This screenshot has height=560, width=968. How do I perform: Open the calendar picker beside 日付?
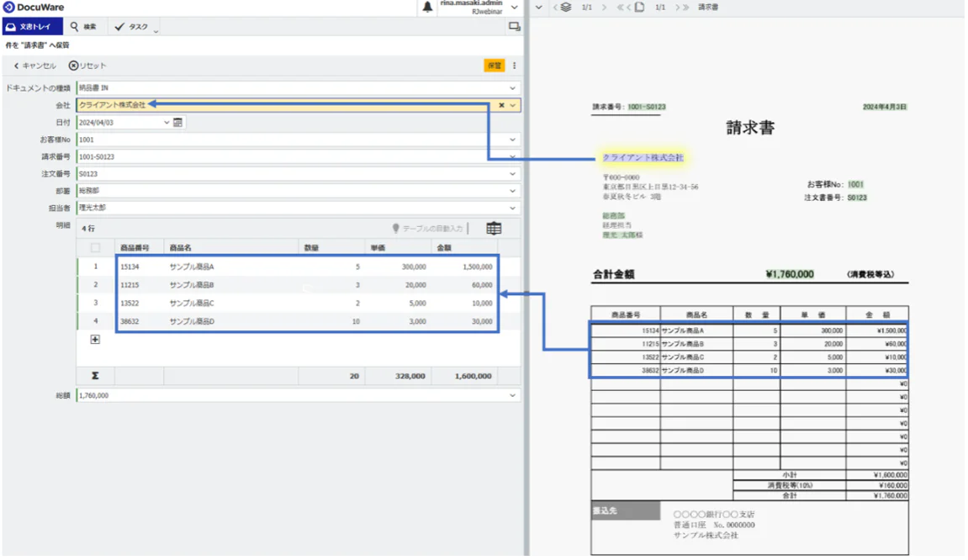coord(178,122)
